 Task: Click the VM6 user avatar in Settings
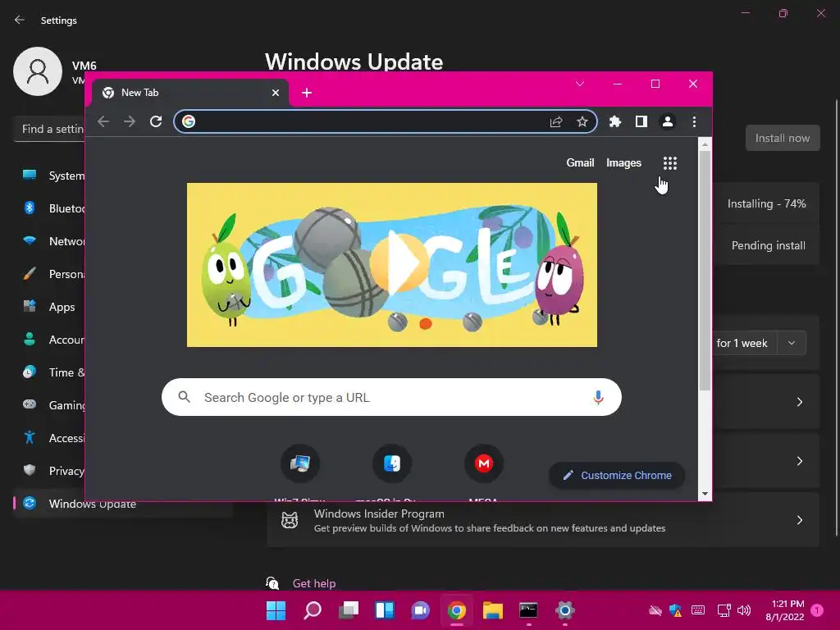coord(38,71)
